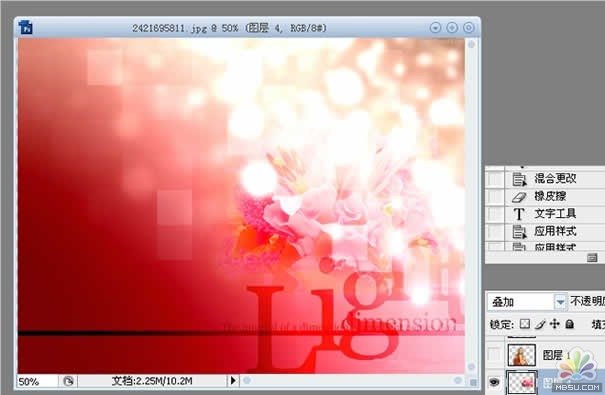This screenshot has width=605, height=395.
Task: Click the 图层 1 layer thumbnail
Action: click(x=522, y=355)
